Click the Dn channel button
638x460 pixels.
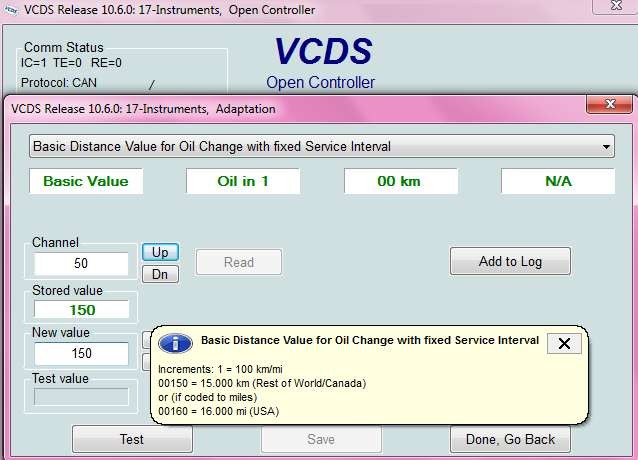pyautogui.click(x=160, y=274)
